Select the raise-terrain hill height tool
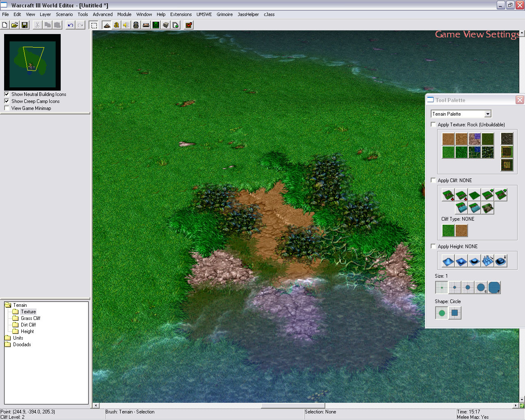Image resolution: width=525 pixels, height=420 pixels. coord(448,261)
